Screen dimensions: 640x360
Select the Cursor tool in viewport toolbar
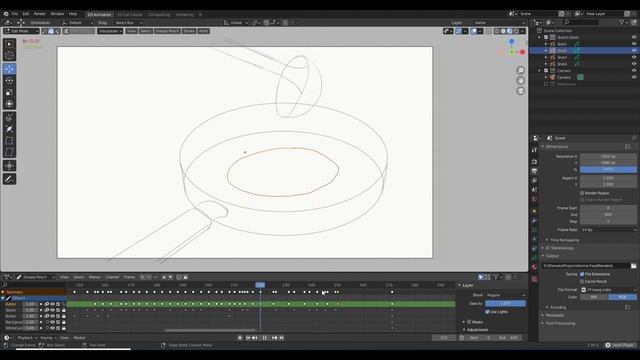(9, 55)
